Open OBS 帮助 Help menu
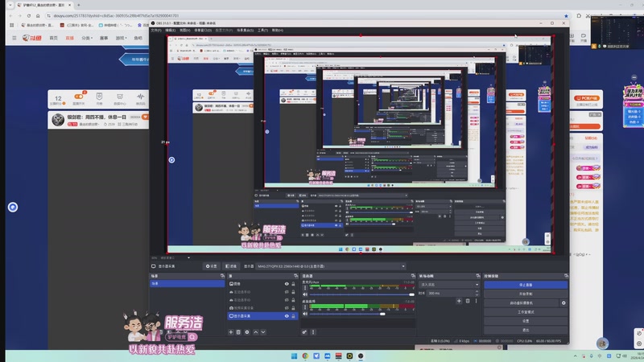 coord(277,30)
